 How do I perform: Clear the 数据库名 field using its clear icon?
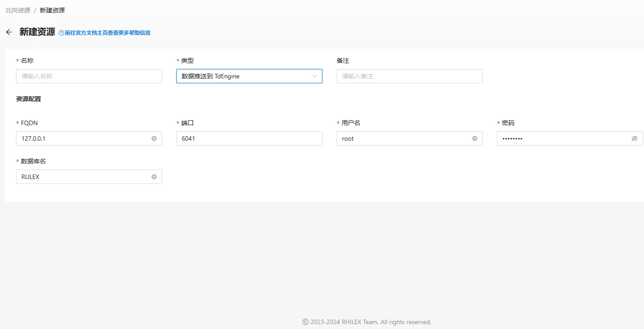click(154, 177)
